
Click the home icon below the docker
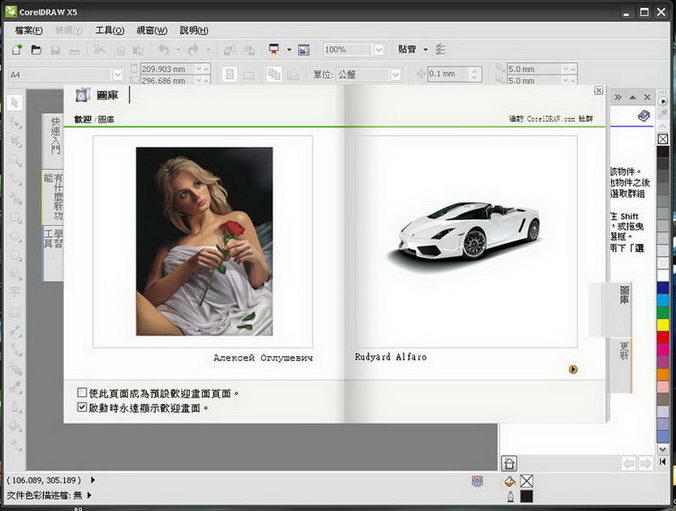[x=509, y=463]
